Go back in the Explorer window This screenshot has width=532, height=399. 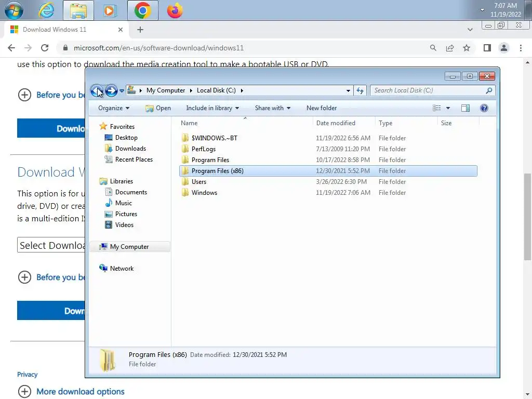pos(97,90)
